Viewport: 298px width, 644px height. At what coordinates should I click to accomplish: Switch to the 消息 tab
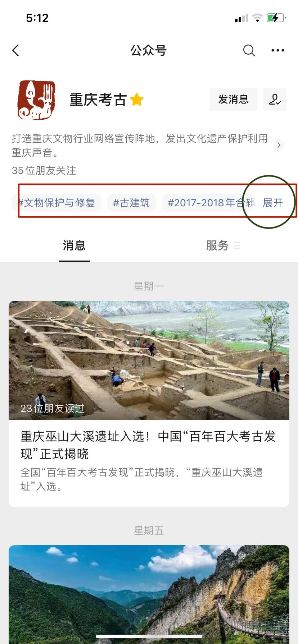(x=74, y=246)
